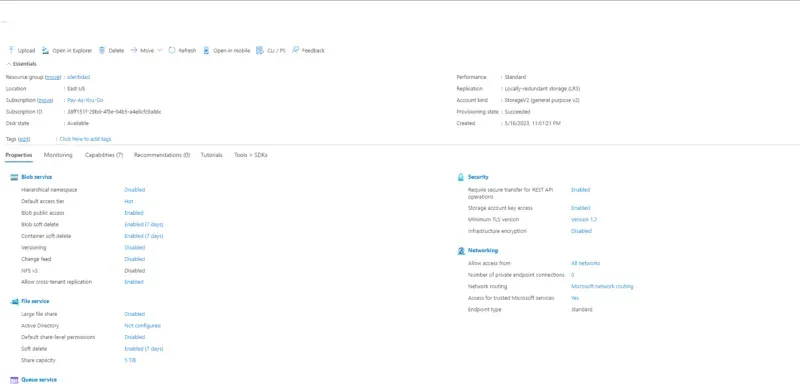Viewport: 800px width, 384px height.
Task: Click Share capacity 5 TiB value
Action: tap(130, 361)
